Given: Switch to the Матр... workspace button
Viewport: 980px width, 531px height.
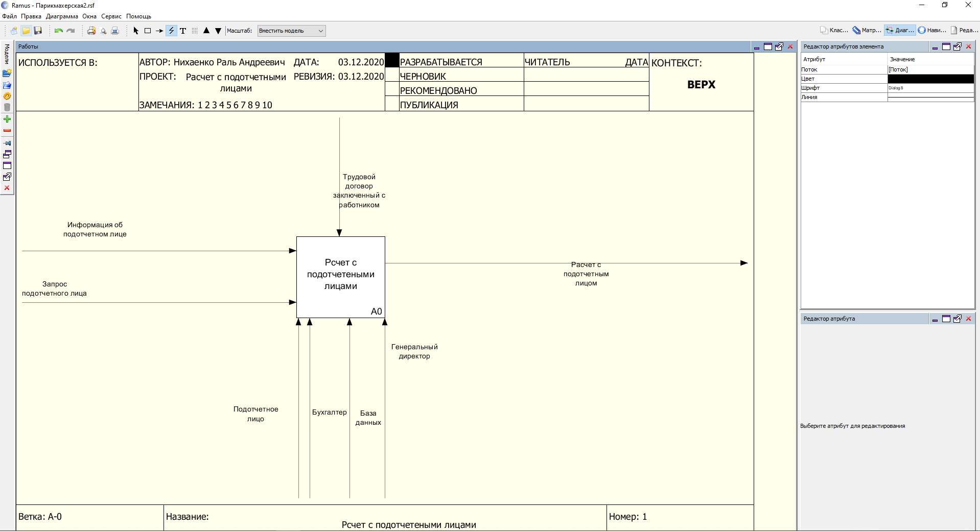Looking at the screenshot, I should (867, 30).
